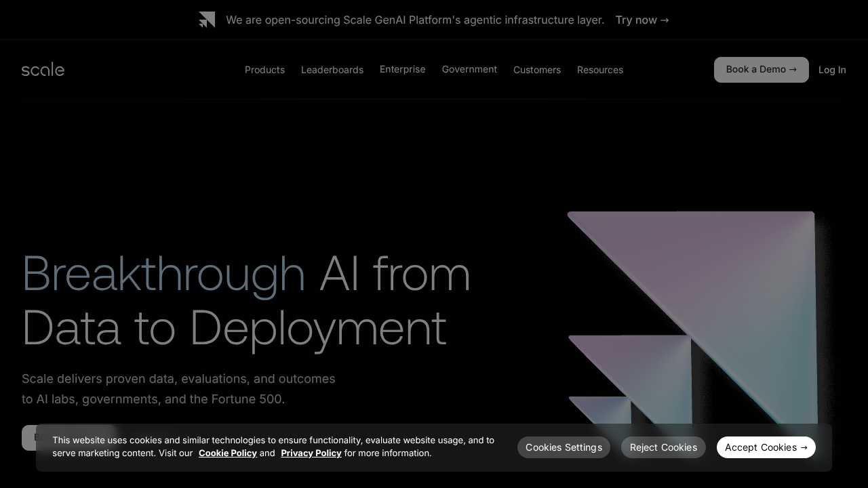Open the Privacy Policy page

click(x=311, y=453)
